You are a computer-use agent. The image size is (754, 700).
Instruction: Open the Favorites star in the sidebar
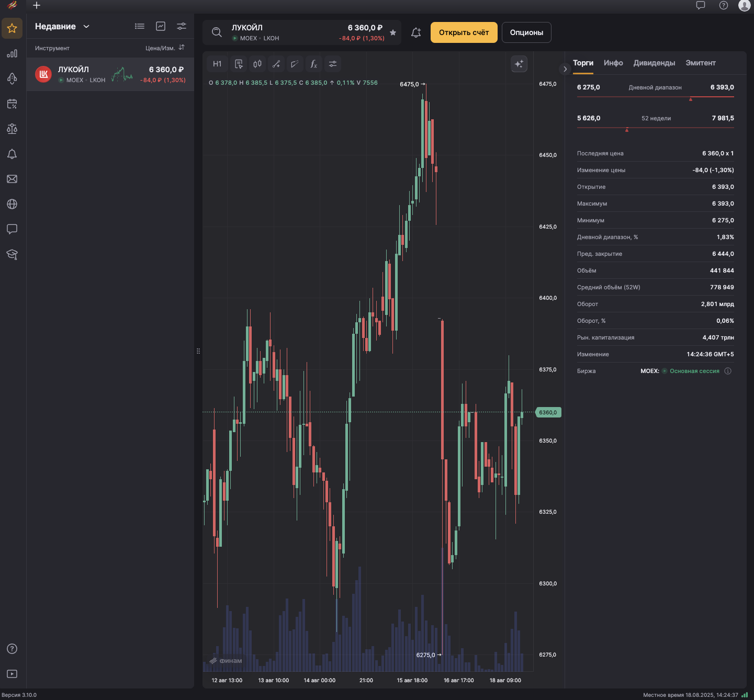(12, 28)
